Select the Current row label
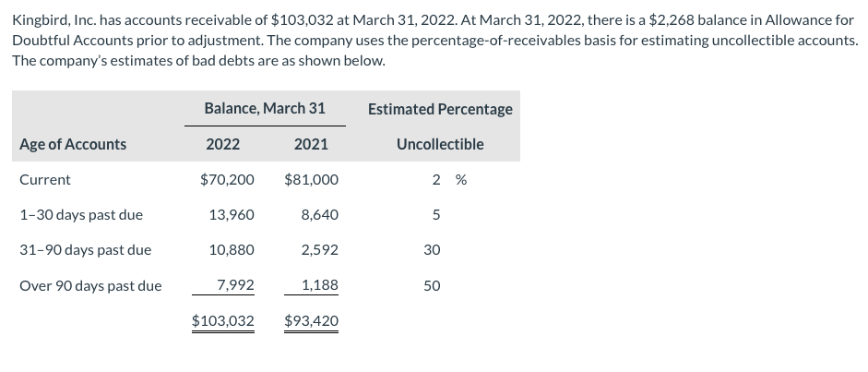Viewport: 868px width, 372px height. point(45,180)
